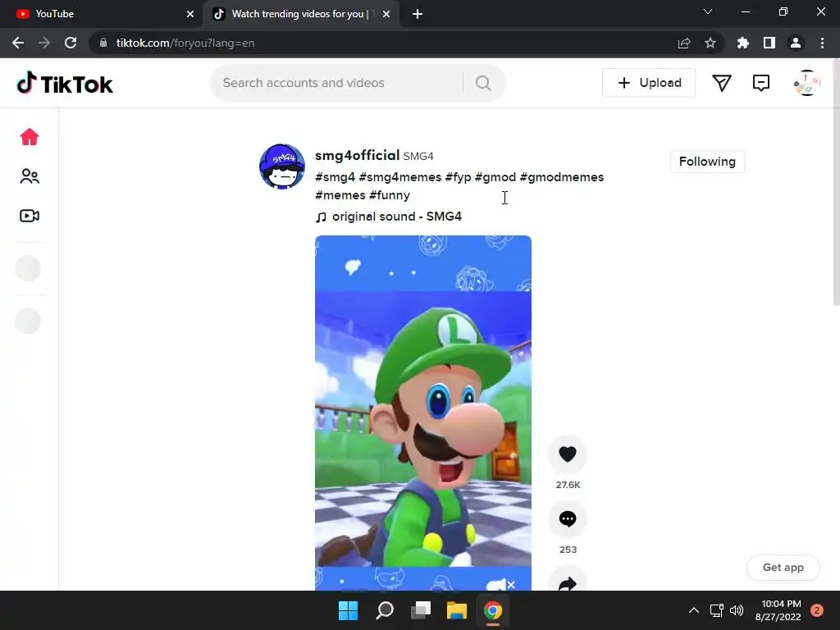840x630 pixels.
Task: Open the LIVE sidebar icon
Action: point(30,216)
